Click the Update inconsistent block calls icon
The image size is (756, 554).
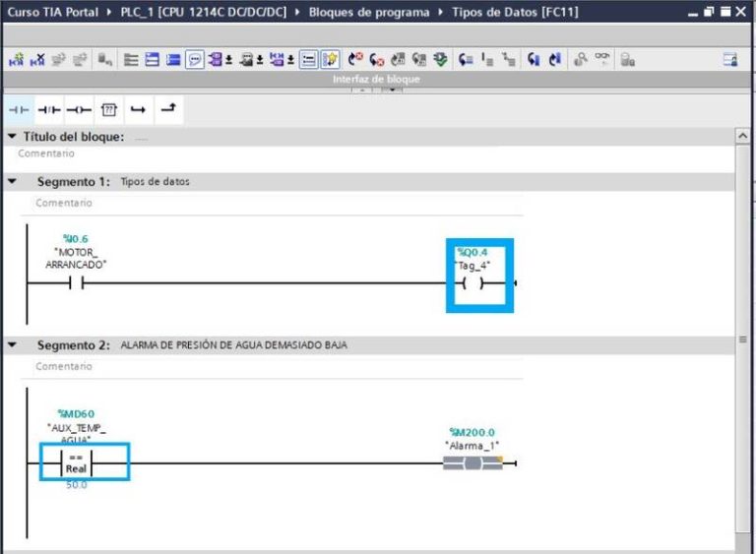click(x=398, y=60)
